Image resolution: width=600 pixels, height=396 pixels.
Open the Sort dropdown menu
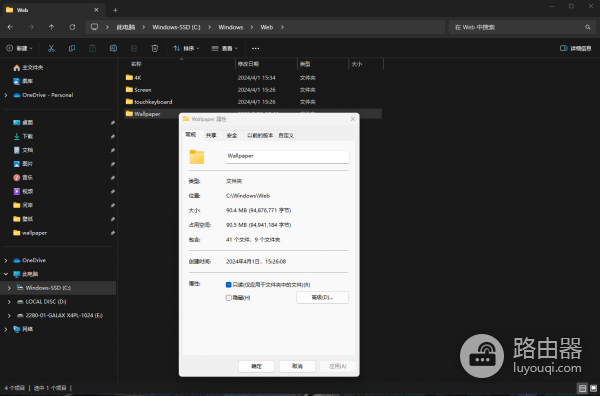coord(186,48)
